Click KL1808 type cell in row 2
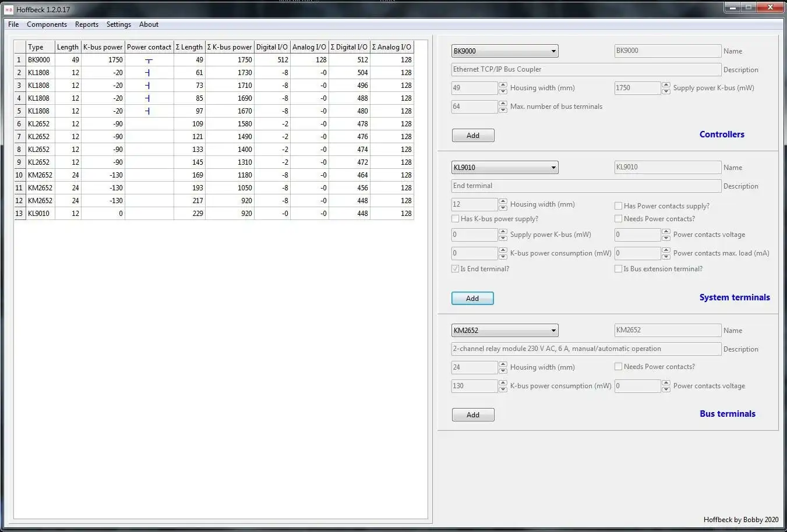Screen dimensions: 787x532 pyautogui.click(x=40, y=73)
